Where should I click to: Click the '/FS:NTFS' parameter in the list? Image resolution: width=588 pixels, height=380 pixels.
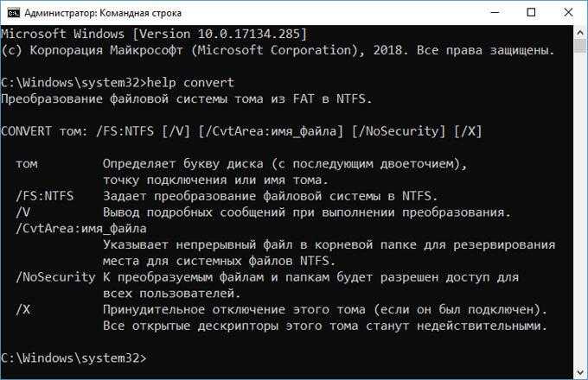[45, 196]
